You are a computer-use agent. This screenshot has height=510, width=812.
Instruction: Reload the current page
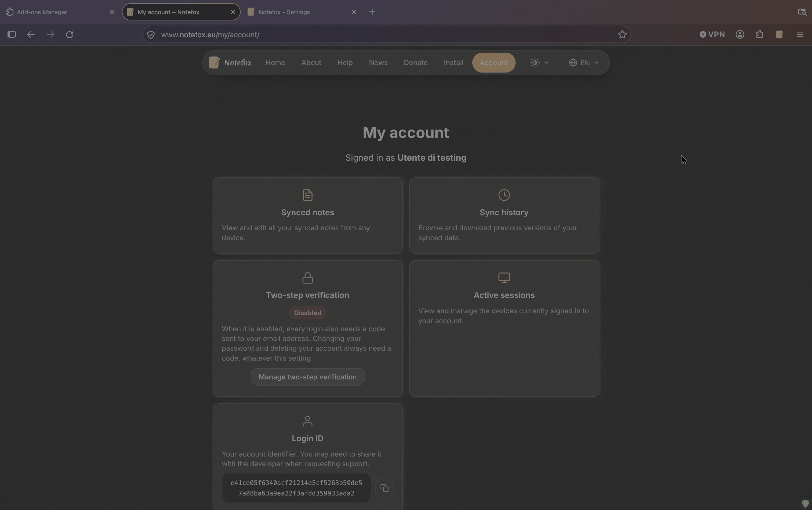(70, 34)
